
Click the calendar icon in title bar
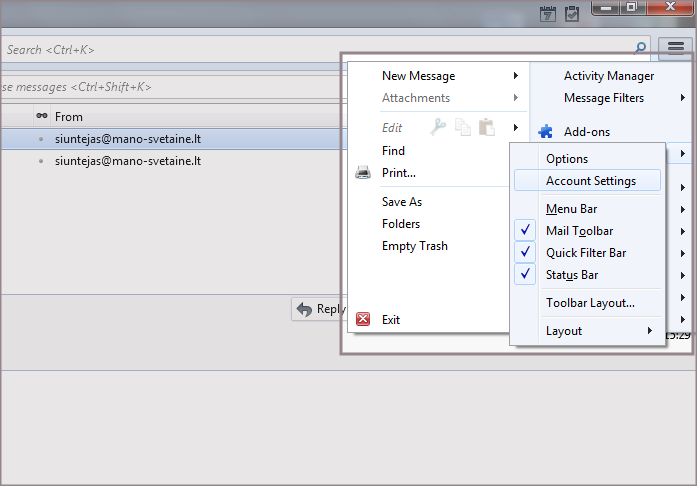point(547,13)
